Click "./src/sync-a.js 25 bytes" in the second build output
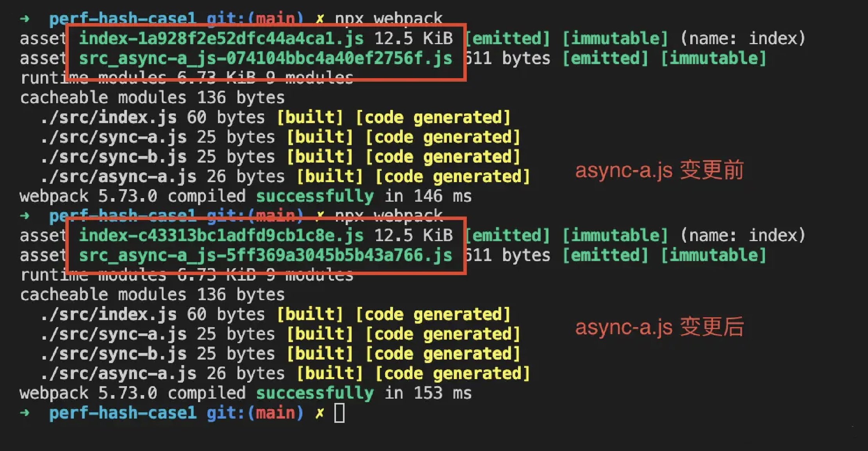 (158, 334)
